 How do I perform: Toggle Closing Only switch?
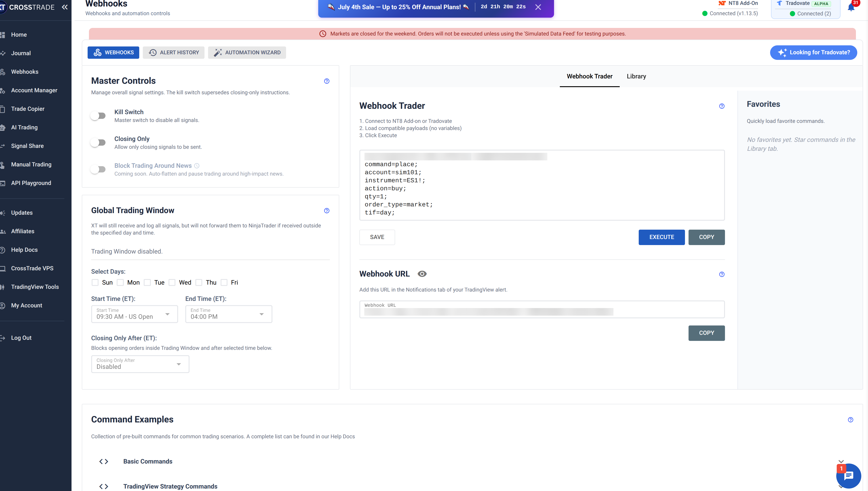(x=98, y=143)
